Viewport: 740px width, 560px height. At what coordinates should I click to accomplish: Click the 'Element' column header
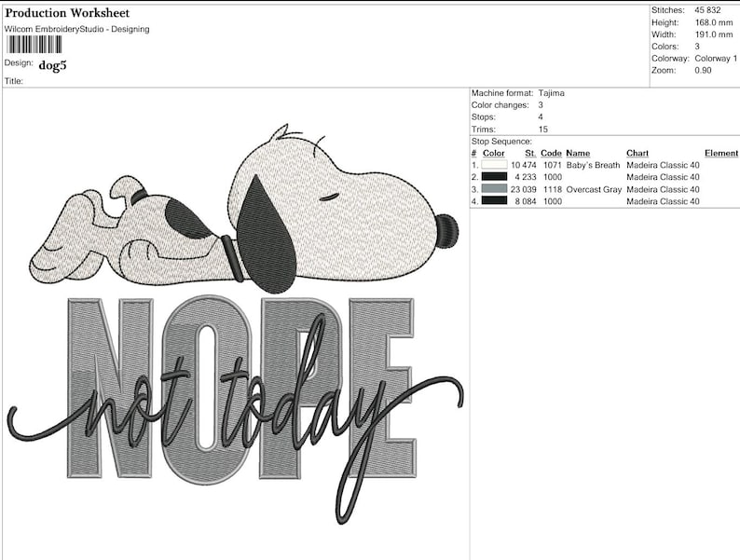coord(721,154)
